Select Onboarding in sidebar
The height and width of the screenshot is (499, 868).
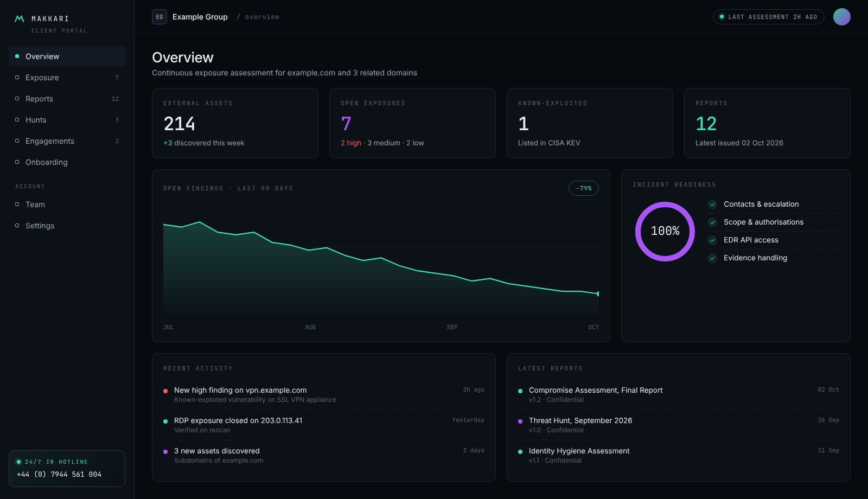click(67, 162)
